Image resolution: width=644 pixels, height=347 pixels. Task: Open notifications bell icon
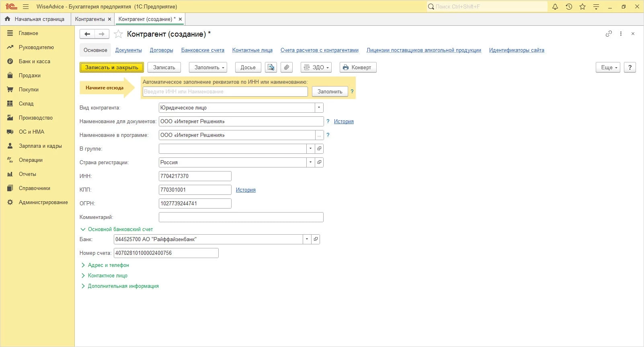point(555,6)
